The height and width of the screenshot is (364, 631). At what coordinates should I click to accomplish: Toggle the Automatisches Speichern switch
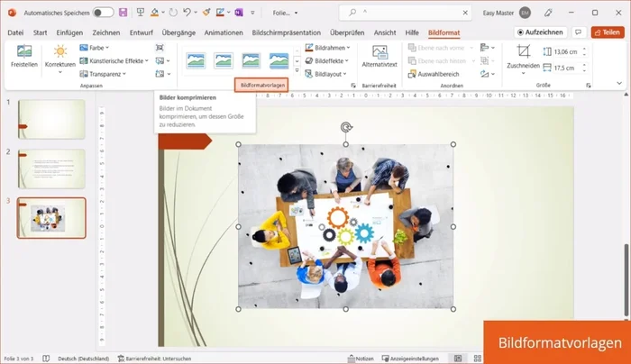point(103,12)
